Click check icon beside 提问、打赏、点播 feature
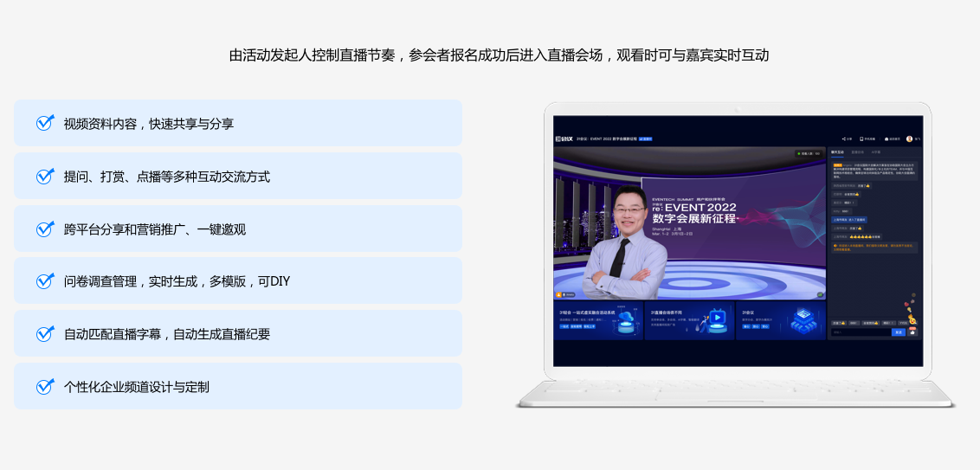 point(44,176)
